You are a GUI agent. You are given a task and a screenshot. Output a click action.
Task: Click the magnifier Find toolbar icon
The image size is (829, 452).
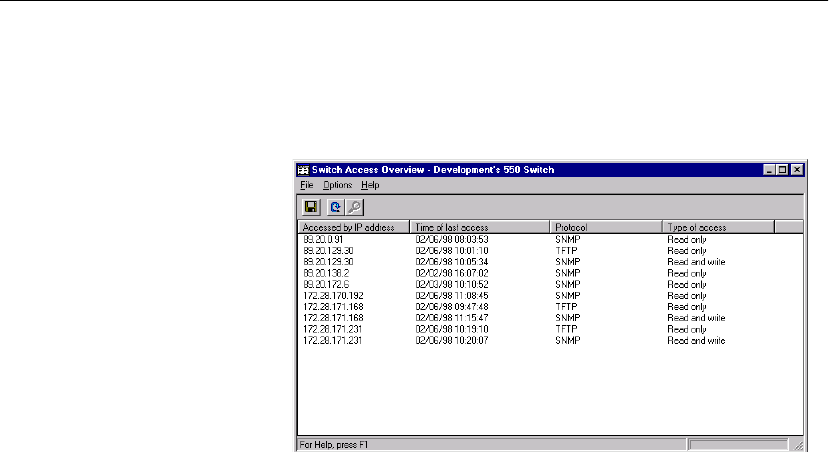[x=353, y=207]
